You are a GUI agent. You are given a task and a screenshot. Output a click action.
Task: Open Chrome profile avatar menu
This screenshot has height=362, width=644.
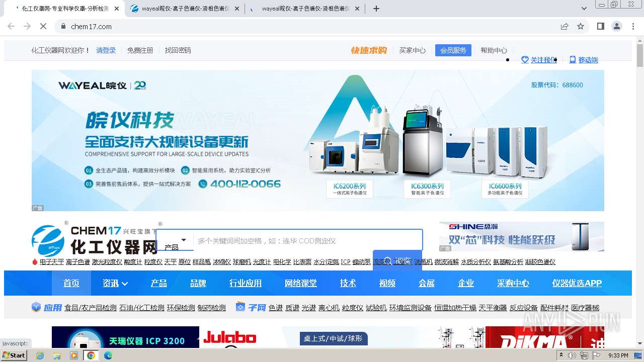pyautogui.click(x=616, y=26)
